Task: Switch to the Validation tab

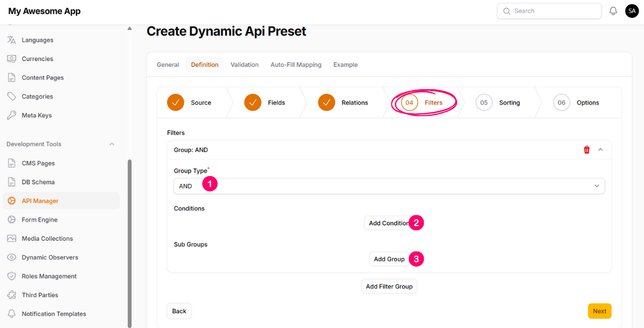Action: [x=244, y=65]
